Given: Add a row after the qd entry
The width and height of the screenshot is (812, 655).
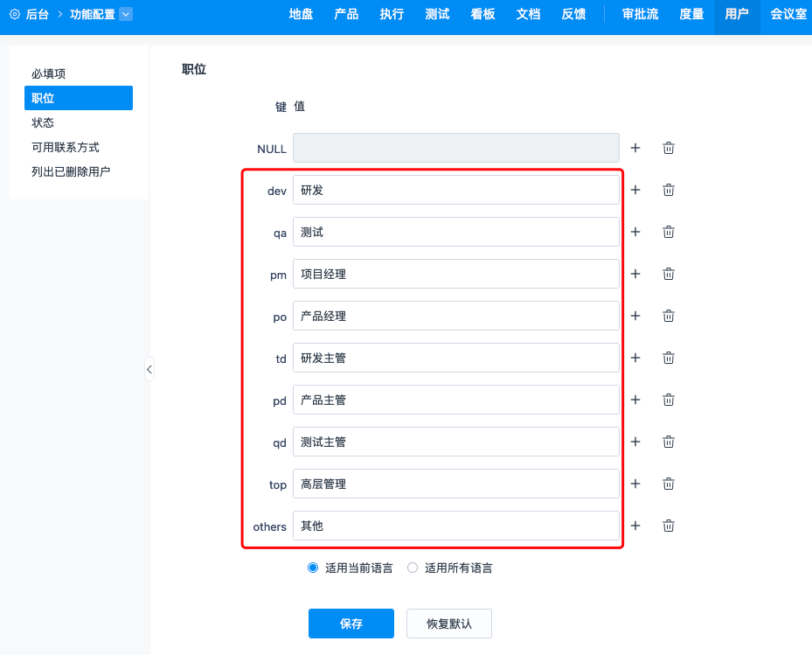Looking at the screenshot, I should point(635,442).
